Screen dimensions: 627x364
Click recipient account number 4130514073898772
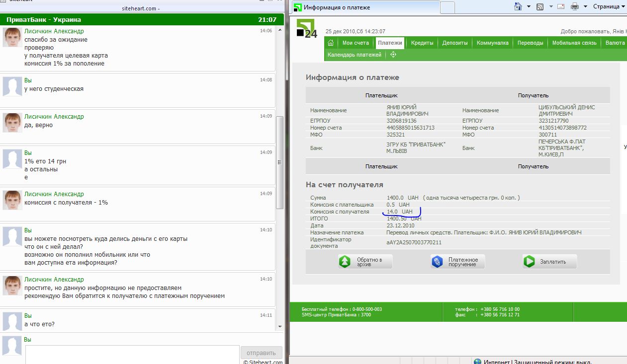(x=562, y=128)
